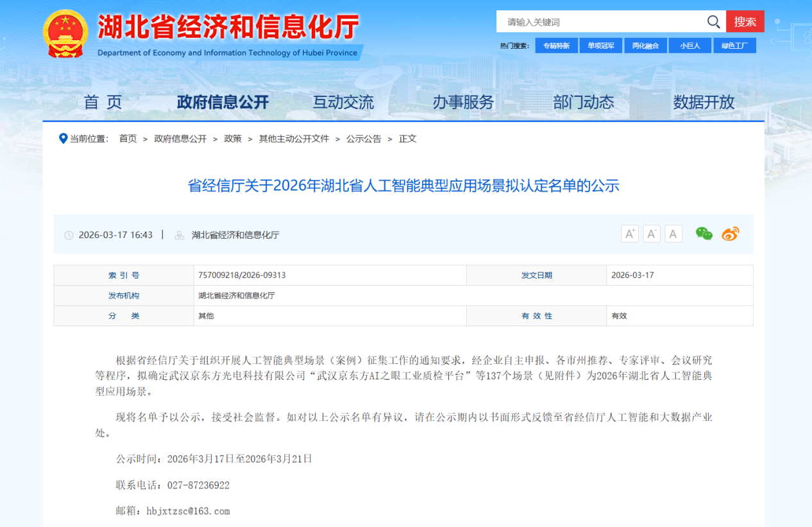This screenshot has width=812, height=527.
Task: Select 数据开放 in the navigation bar
Action: [x=704, y=102]
